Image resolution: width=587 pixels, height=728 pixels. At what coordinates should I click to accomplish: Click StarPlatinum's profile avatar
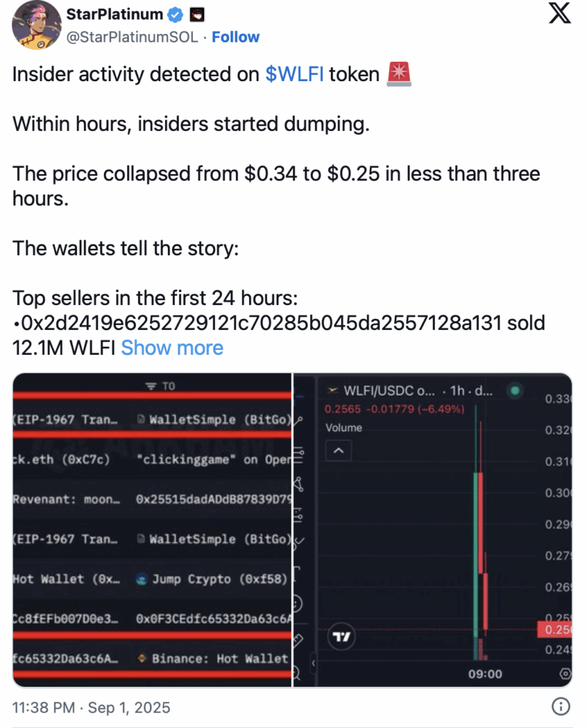(x=36, y=25)
